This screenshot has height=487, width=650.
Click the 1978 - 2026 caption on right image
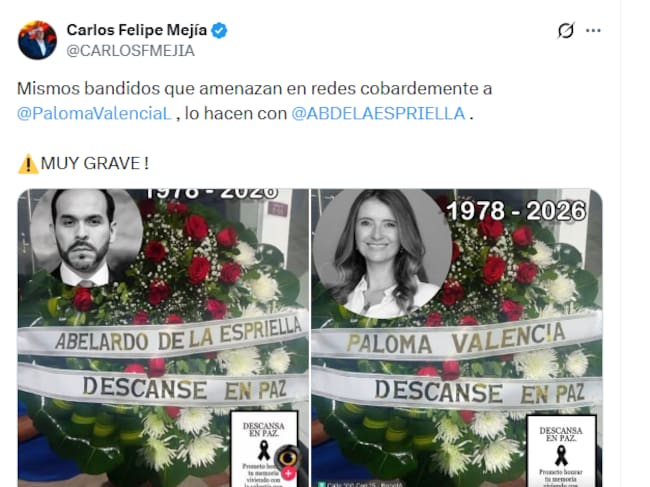516,211
